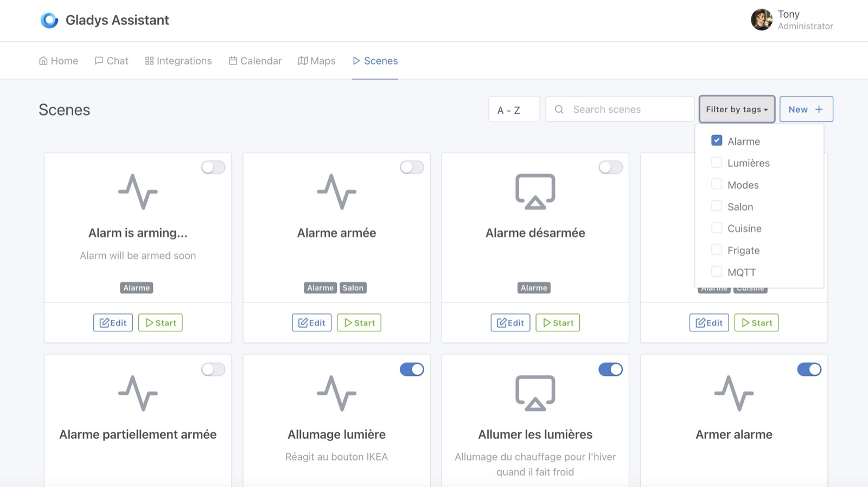Start the Alarme armée scene
The image size is (868, 487).
pyautogui.click(x=359, y=323)
